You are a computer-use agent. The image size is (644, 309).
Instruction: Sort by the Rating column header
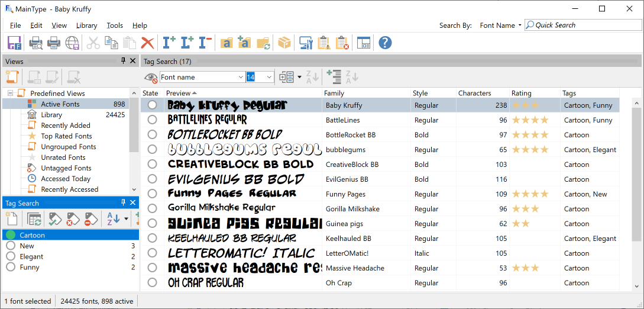[535, 94]
